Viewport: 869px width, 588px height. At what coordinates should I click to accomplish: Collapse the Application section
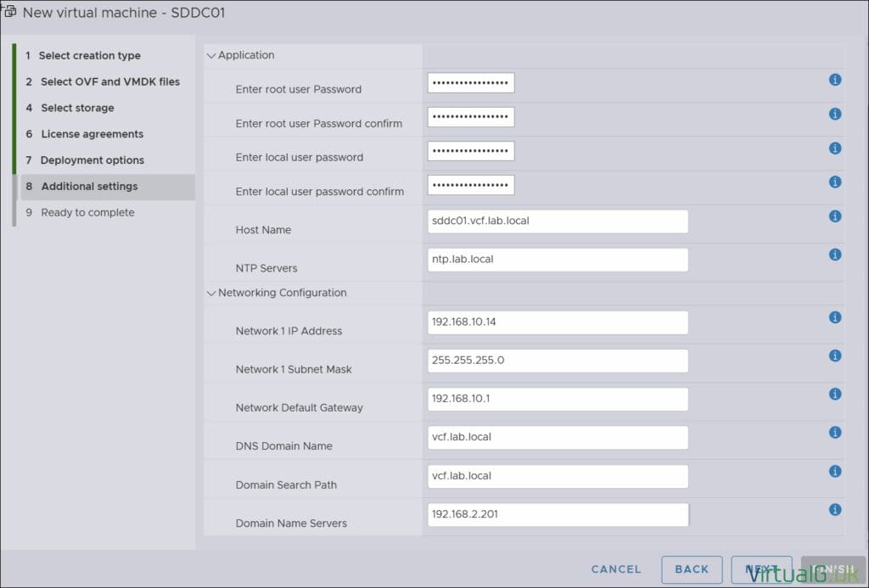pos(212,55)
